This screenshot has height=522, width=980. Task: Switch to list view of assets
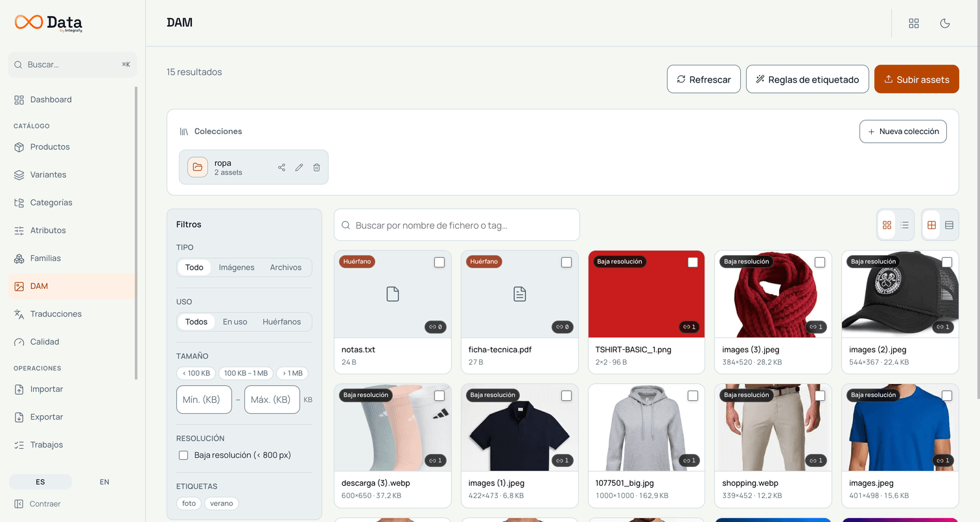click(904, 225)
